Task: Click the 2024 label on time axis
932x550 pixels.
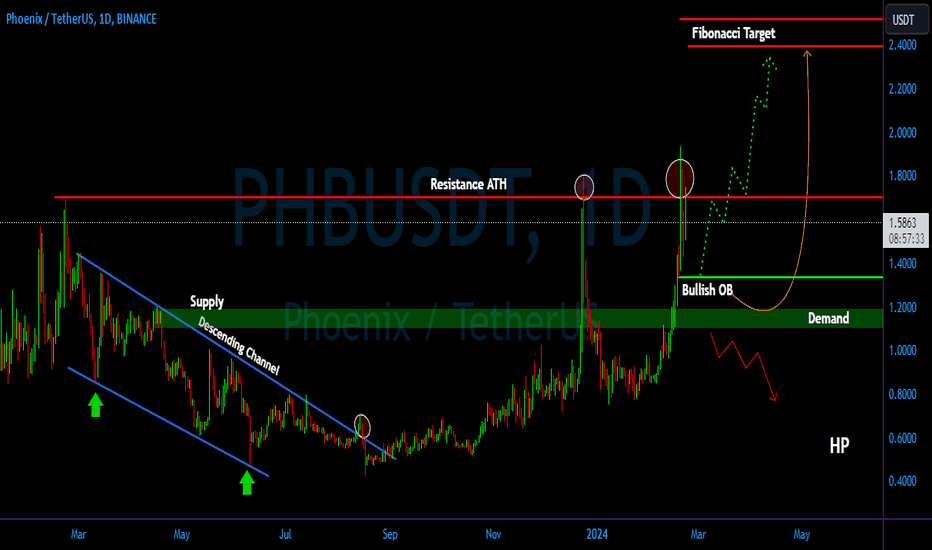Action: point(597,534)
